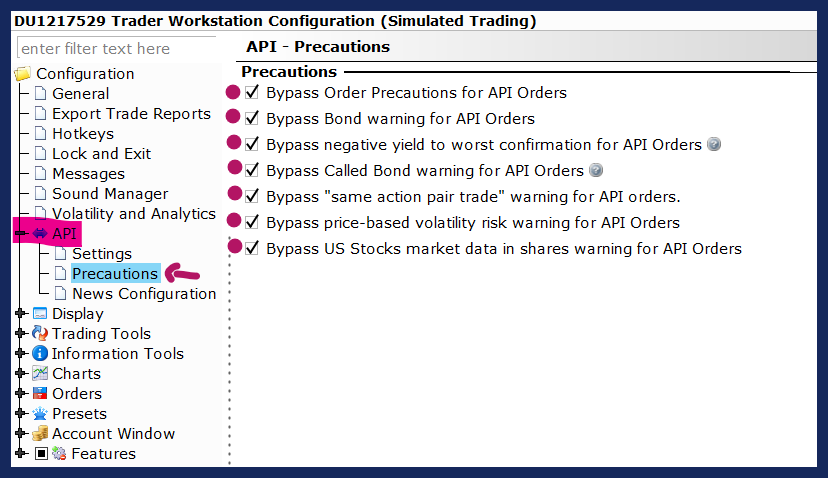Screen dimensions: 828x478
Task: Click the Trading Tools icon
Action: click(40, 334)
